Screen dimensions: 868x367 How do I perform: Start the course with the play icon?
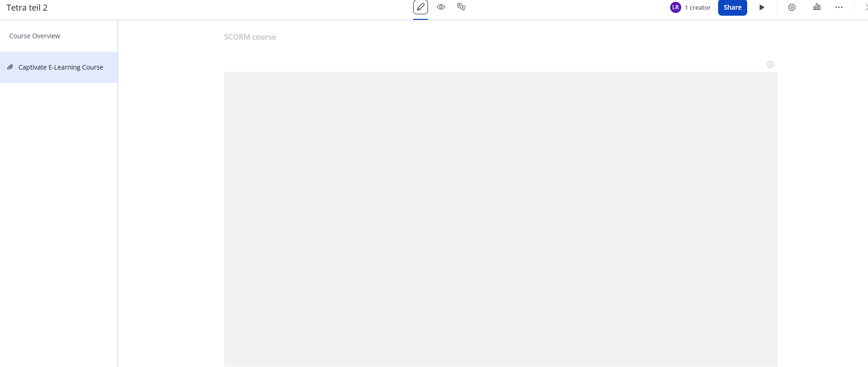click(761, 8)
